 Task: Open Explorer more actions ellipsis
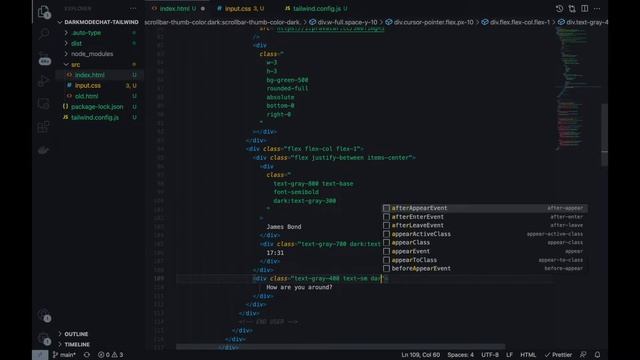point(133,9)
